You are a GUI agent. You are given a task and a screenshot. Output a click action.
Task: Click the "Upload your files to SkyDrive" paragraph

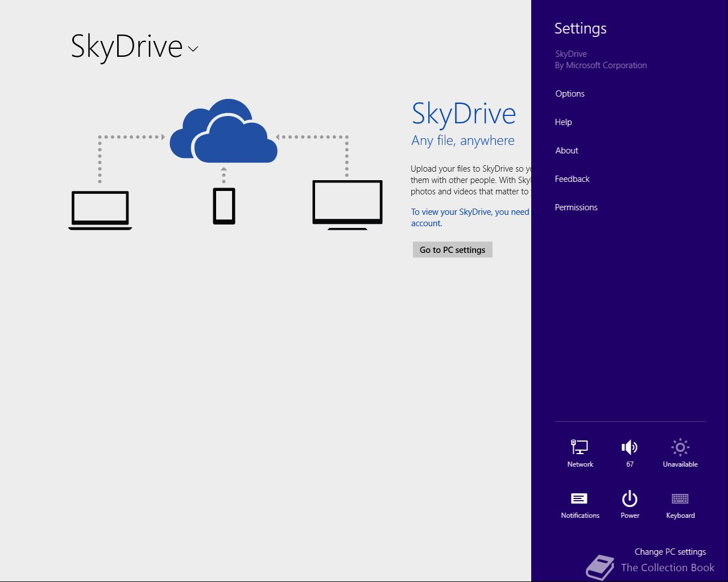[471, 180]
